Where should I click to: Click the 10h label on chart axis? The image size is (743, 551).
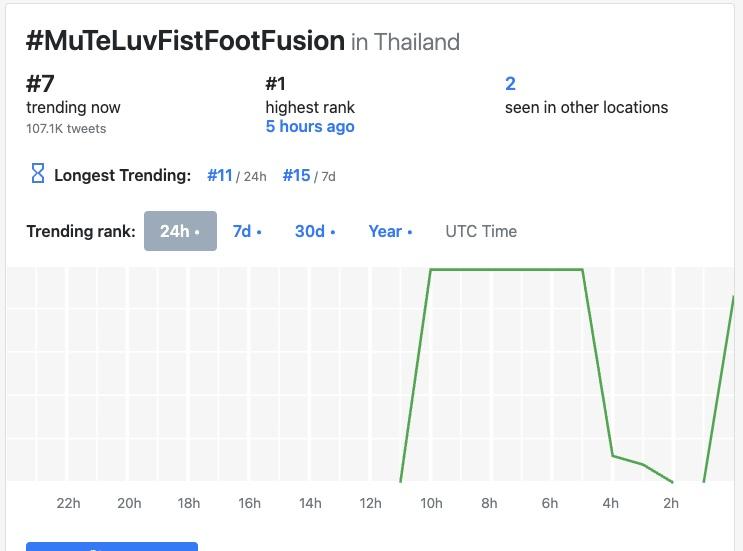(x=431, y=503)
